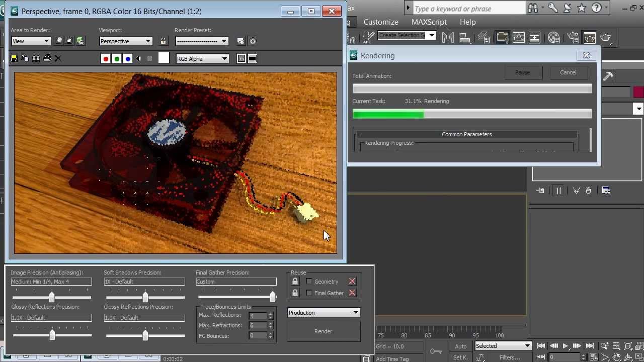Toggle the Lock to Viewport padlock
The width and height of the screenshot is (644, 362).
(163, 41)
